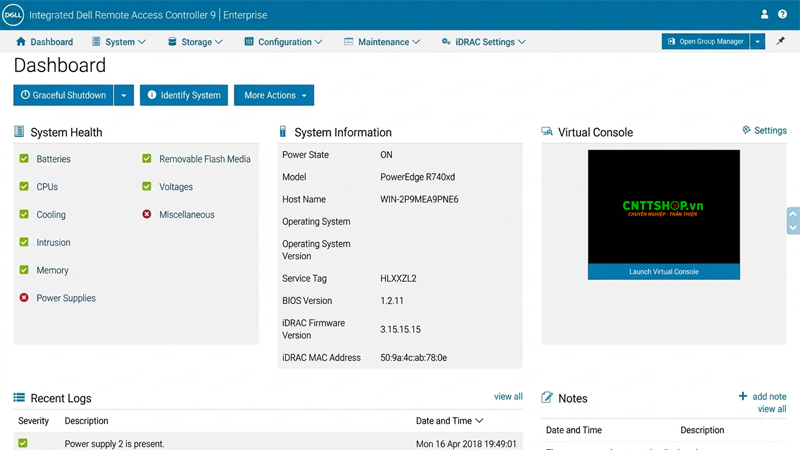
Task: Open the System menu
Action: pos(119,42)
